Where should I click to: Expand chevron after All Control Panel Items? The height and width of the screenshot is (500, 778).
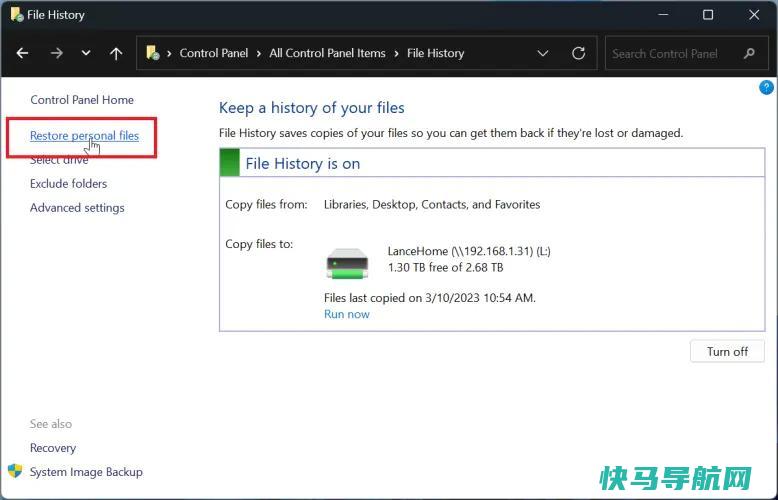point(396,53)
